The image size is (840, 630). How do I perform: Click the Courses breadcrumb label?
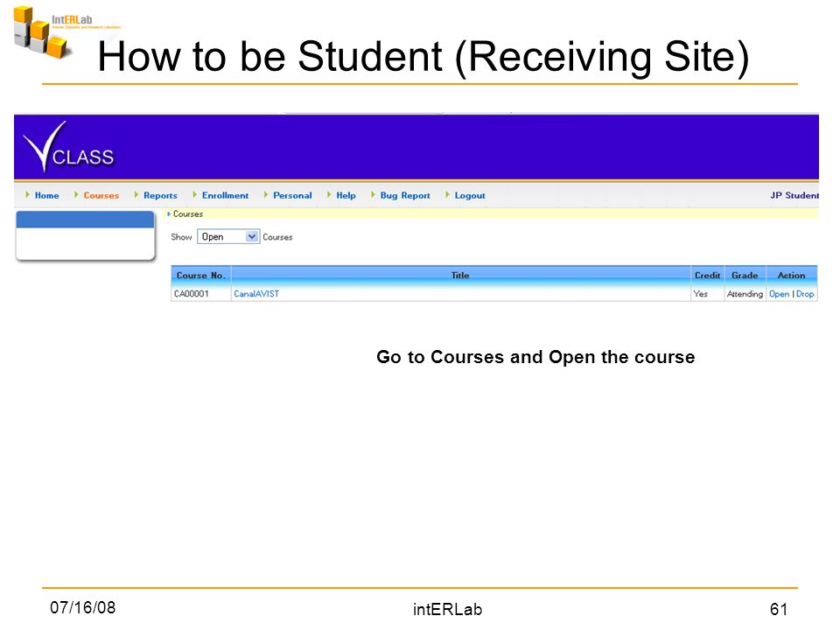(x=188, y=213)
